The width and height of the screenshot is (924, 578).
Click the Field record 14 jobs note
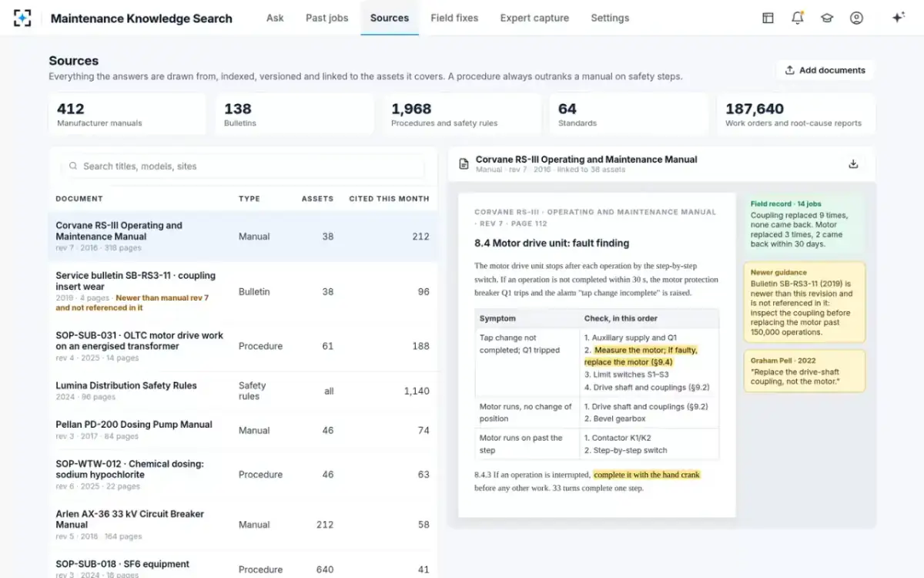804,223
